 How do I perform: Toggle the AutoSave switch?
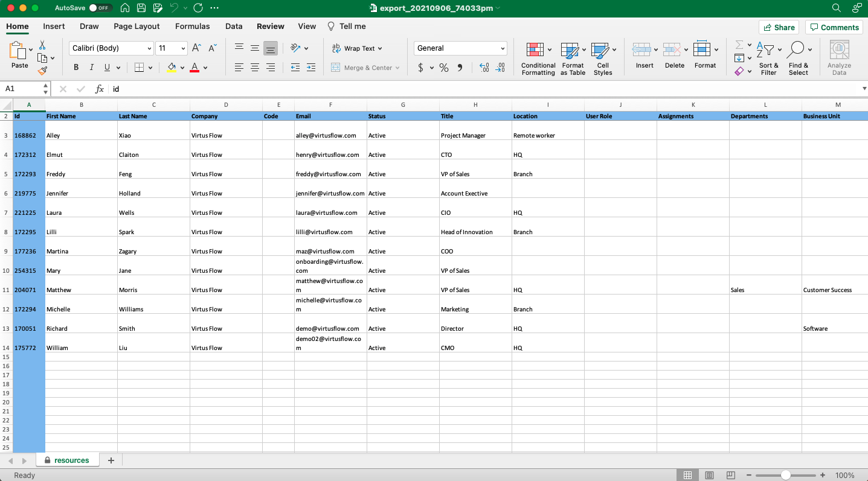(x=100, y=8)
